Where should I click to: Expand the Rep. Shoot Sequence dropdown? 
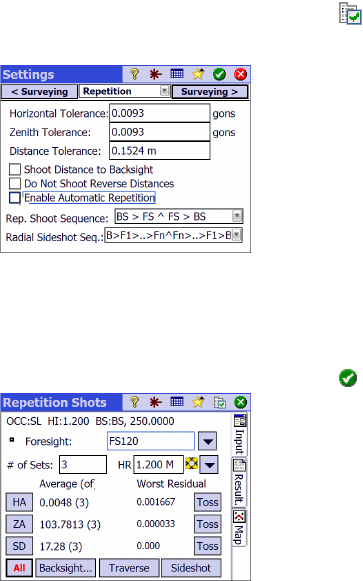pyautogui.click(x=237, y=216)
